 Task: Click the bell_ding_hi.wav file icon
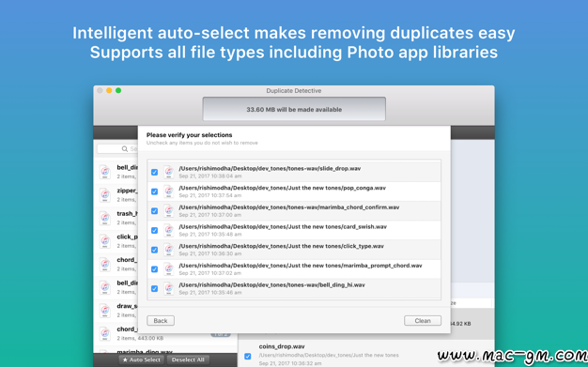[169, 288]
